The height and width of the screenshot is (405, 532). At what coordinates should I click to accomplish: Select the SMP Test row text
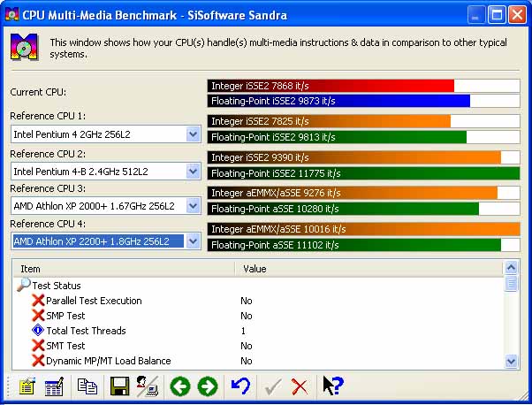point(65,316)
